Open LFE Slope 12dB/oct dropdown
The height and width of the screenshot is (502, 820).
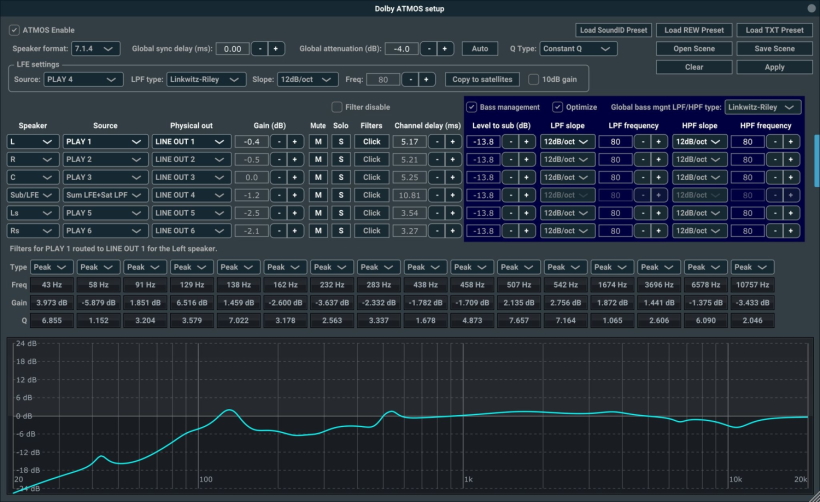(x=308, y=79)
